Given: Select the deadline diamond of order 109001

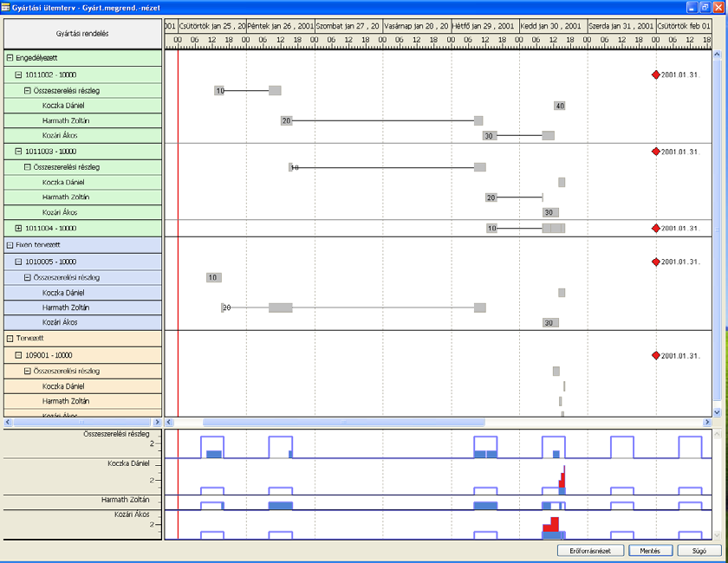Looking at the screenshot, I should point(655,355).
